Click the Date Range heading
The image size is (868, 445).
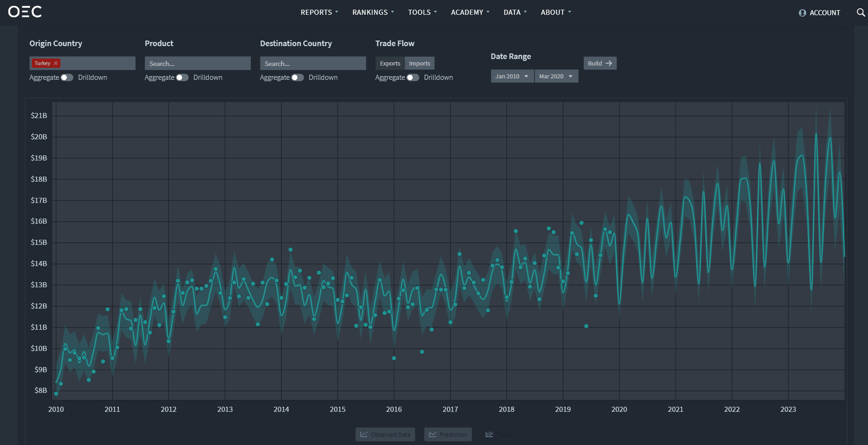(511, 56)
